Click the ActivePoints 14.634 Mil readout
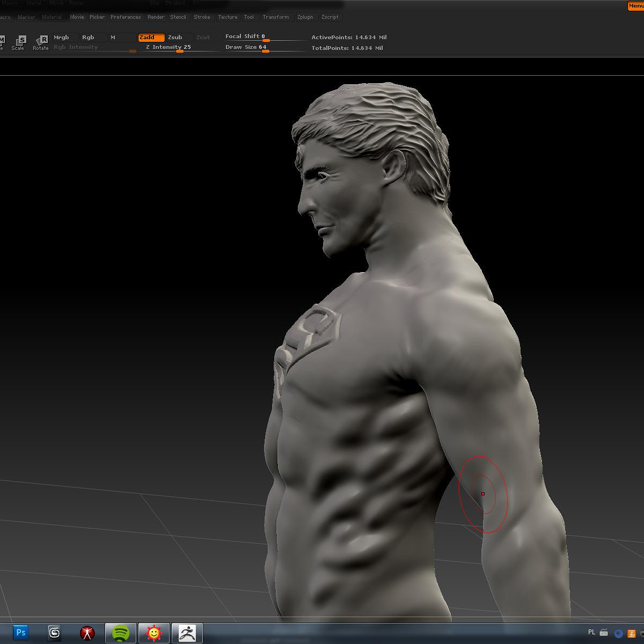 349,38
